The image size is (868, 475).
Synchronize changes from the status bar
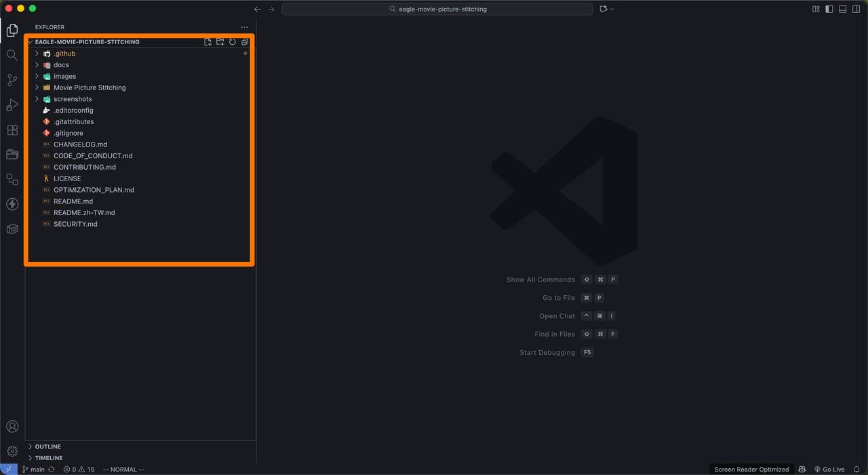[x=51, y=469]
